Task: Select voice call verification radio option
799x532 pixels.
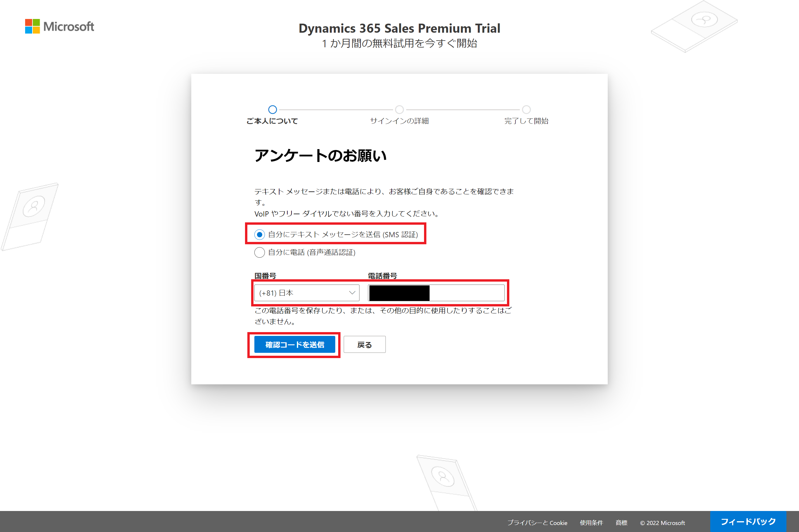Action: coord(259,252)
